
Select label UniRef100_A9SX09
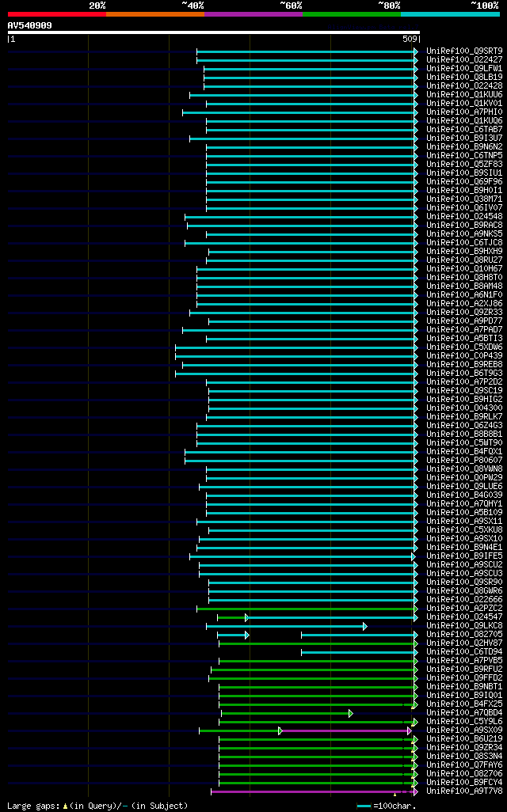click(464, 730)
